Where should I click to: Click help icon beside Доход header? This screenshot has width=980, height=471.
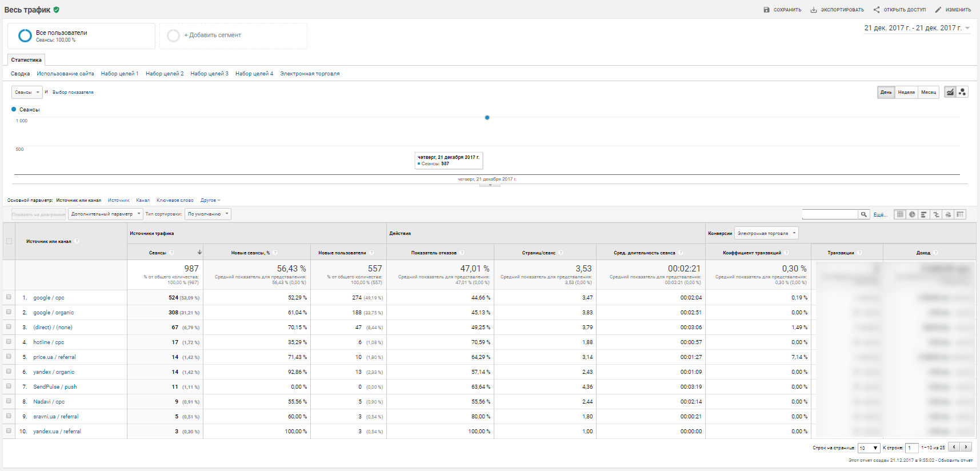coord(935,253)
